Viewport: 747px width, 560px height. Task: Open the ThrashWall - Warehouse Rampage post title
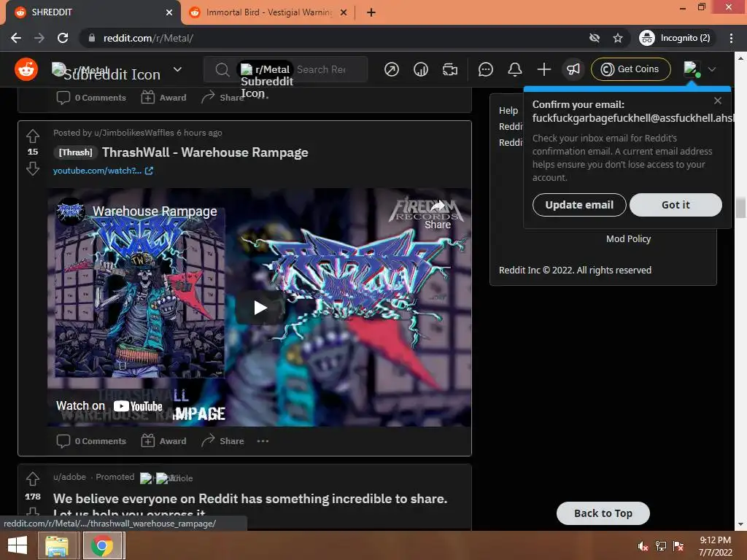(205, 152)
